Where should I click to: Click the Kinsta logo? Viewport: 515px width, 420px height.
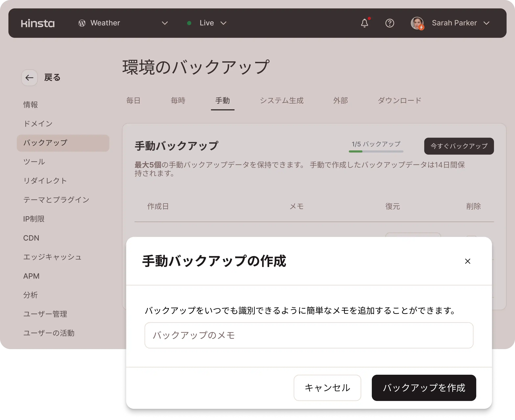pos(38,23)
